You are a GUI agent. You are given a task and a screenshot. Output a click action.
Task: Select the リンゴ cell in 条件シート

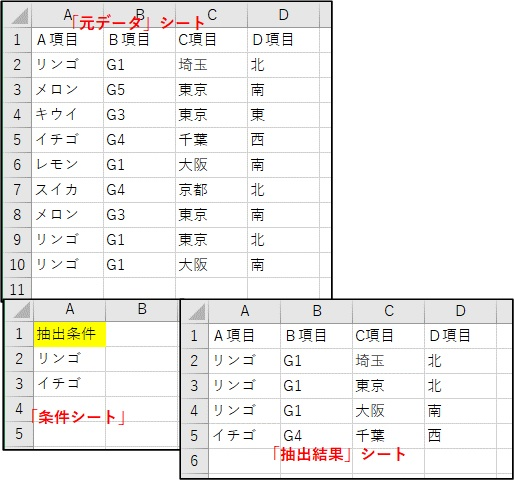coord(70,359)
